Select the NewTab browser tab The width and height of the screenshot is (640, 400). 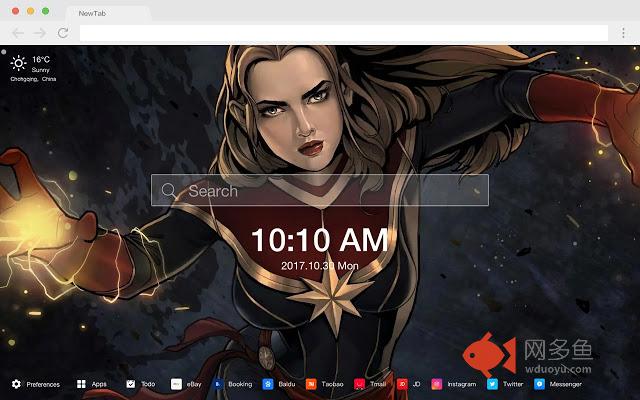[108, 13]
